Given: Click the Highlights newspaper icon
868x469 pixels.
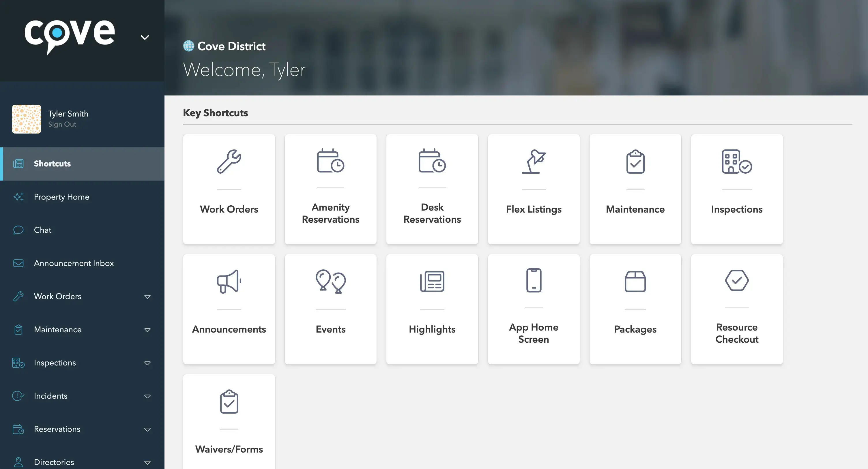Looking at the screenshot, I should [432, 281].
